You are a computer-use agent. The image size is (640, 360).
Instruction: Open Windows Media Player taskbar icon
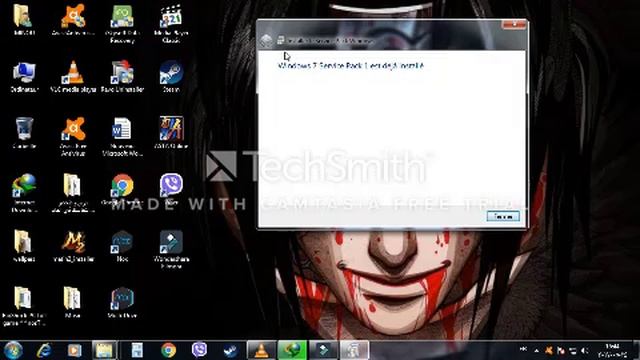[74, 350]
